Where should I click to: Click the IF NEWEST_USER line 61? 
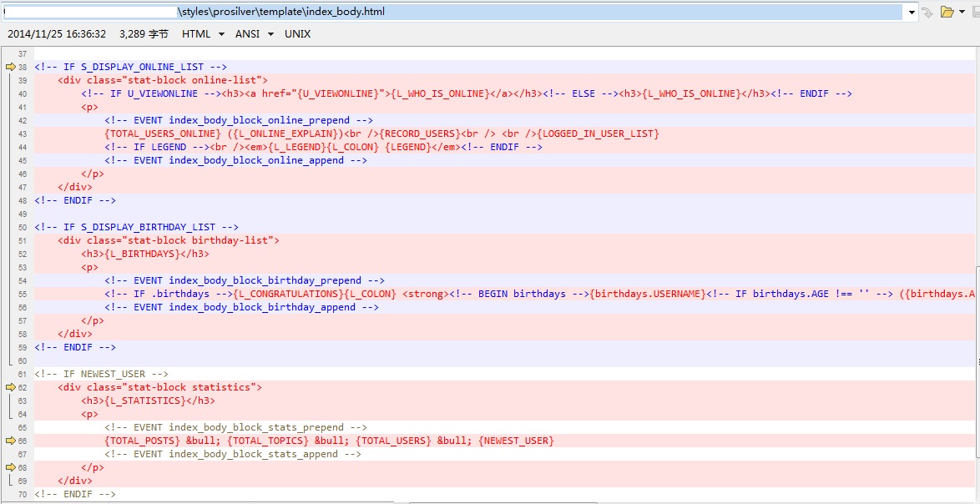(x=101, y=374)
